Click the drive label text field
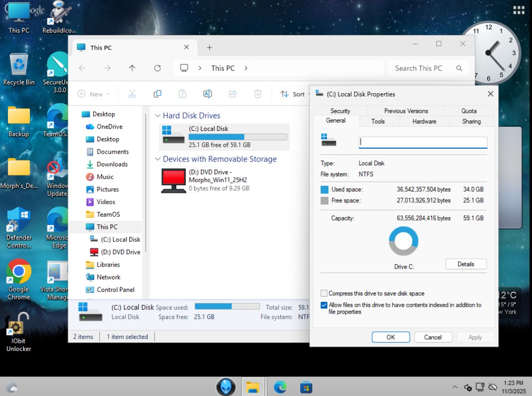532x396 pixels. coord(423,142)
